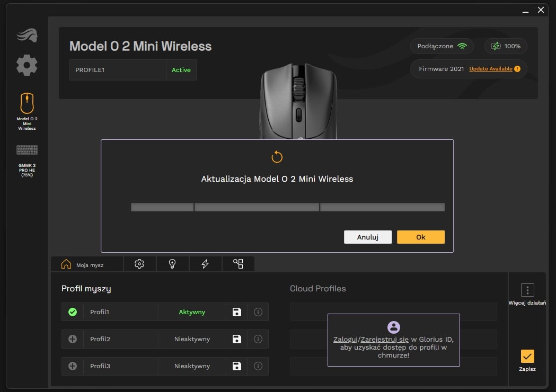Open the lighting bulb tab

172,264
